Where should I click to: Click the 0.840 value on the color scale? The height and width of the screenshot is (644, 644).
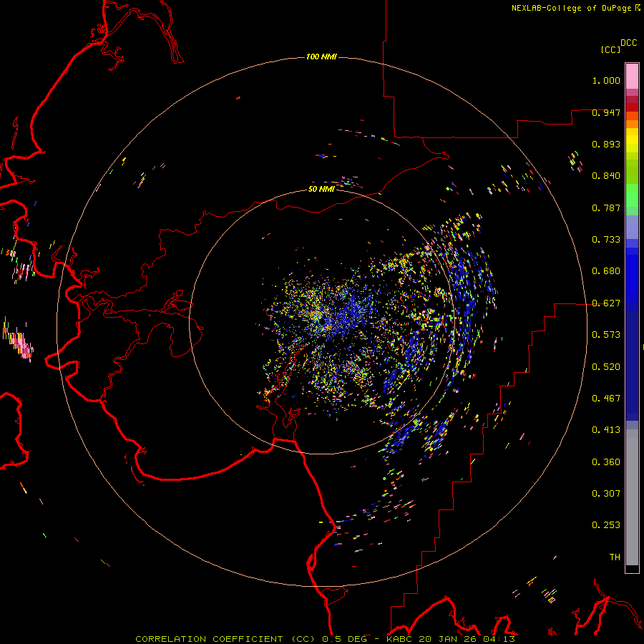tap(606, 176)
